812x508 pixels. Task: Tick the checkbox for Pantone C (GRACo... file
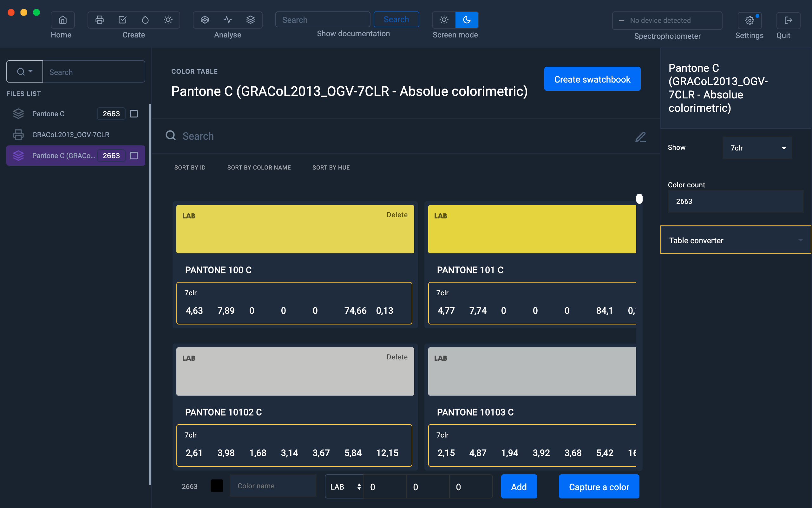click(x=134, y=156)
